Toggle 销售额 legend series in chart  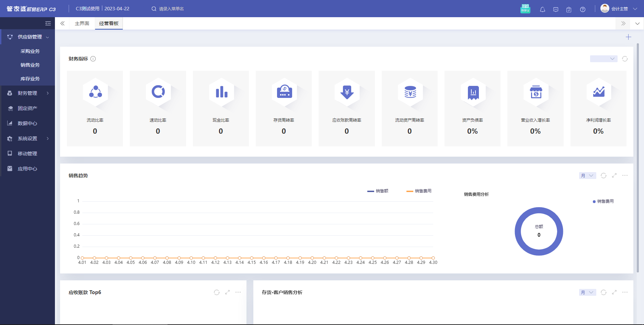378,191
